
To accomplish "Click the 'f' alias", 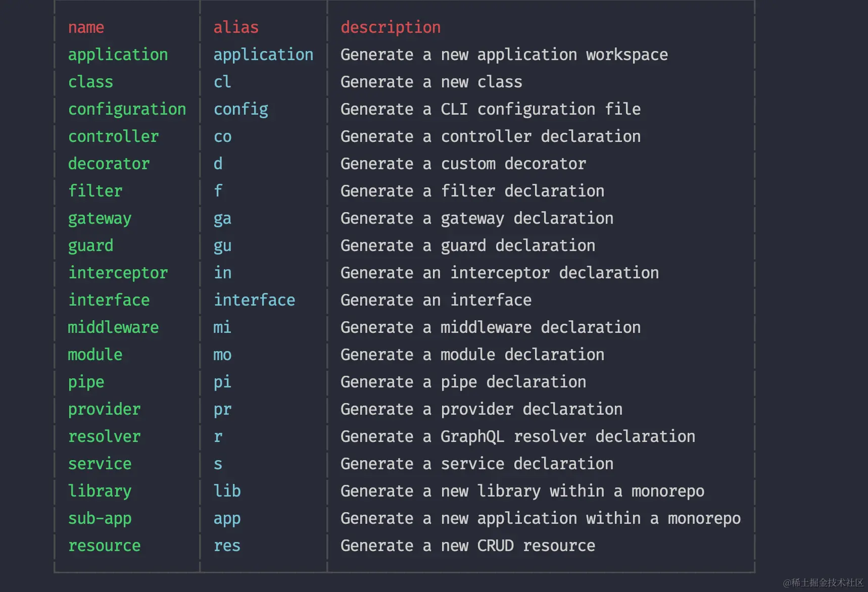I will pos(218,191).
